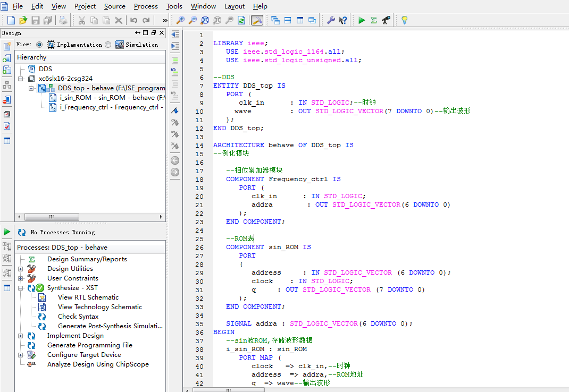Run process with green arrow beside Processes panel
This screenshot has width=569, height=392.
[7, 232]
